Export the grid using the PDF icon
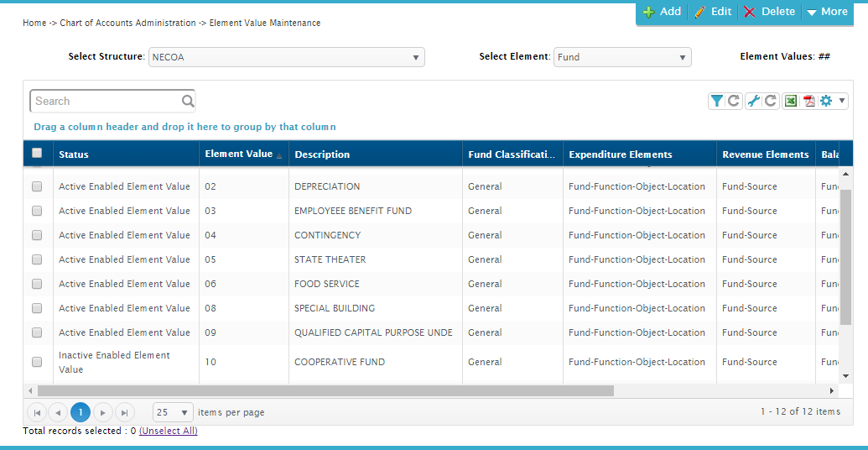 tap(809, 101)
